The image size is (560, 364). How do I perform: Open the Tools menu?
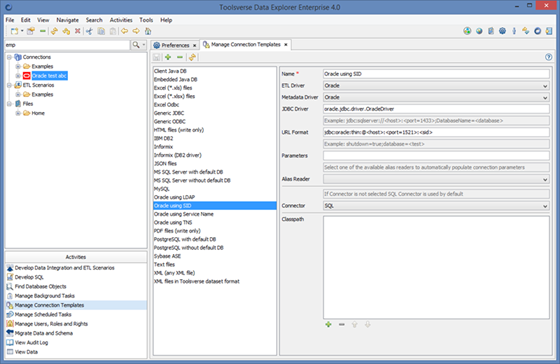[146, 20]
